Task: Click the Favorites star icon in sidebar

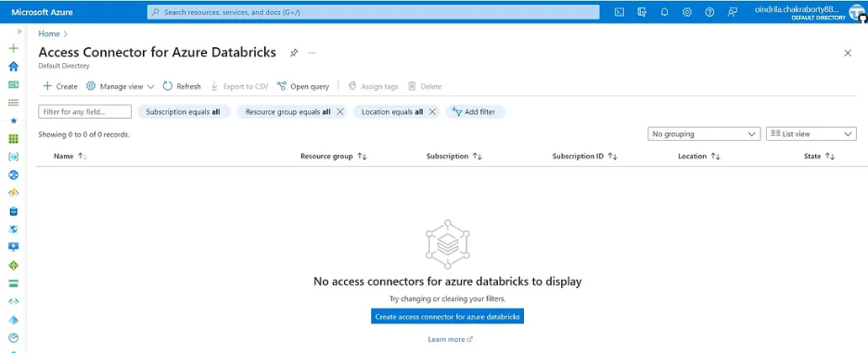Action: click(x=14, y=120)
